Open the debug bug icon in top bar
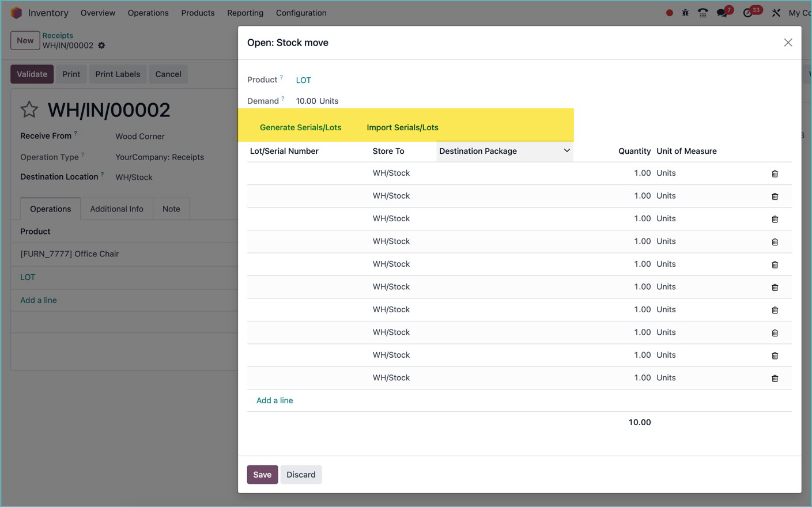 click(x=685, y=13)
